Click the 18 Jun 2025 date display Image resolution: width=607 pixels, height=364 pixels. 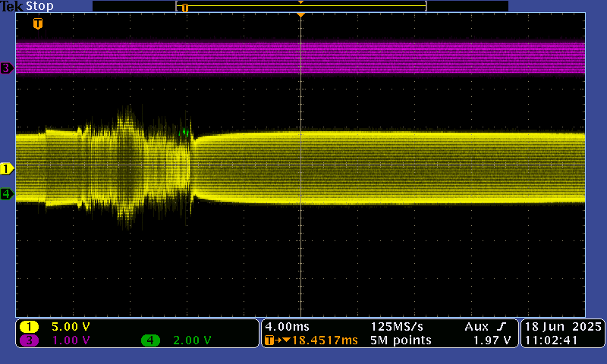tap(563, 326)
